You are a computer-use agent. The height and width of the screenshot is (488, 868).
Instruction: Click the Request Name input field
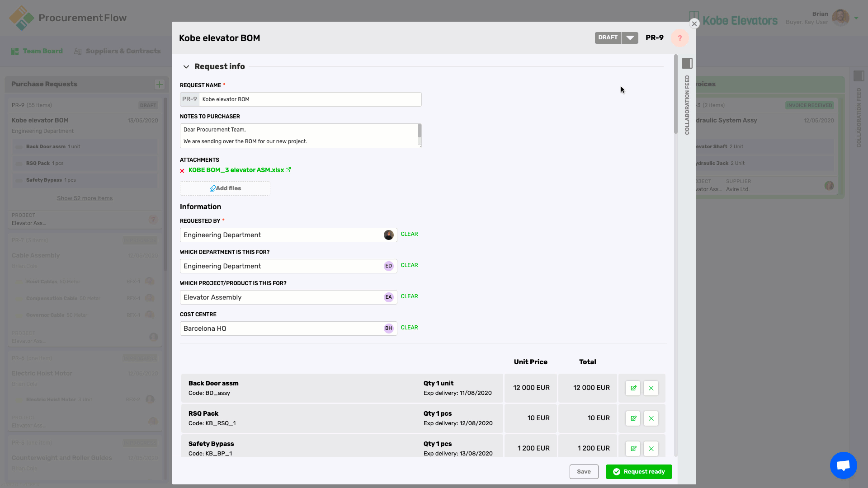(x=310, y=99)
